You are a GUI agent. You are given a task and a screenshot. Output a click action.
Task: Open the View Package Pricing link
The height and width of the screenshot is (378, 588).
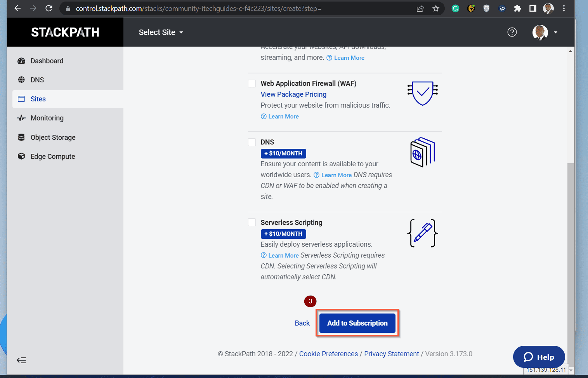293,94
